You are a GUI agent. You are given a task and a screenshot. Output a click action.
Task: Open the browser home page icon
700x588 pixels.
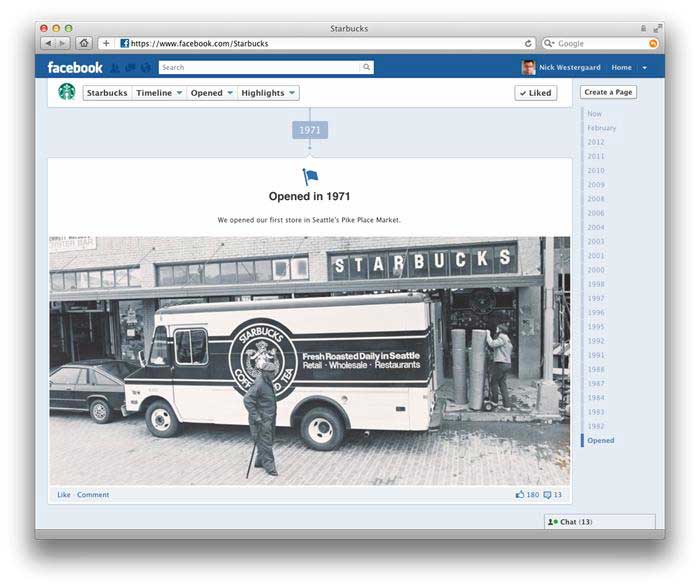tap(83, 43)
